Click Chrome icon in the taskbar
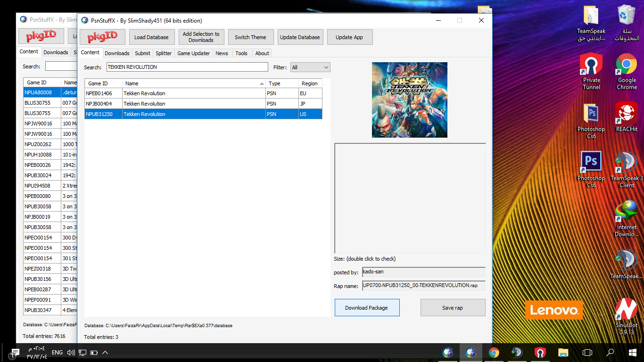Viewport: 644px width, 362px height. click(494, 353)
